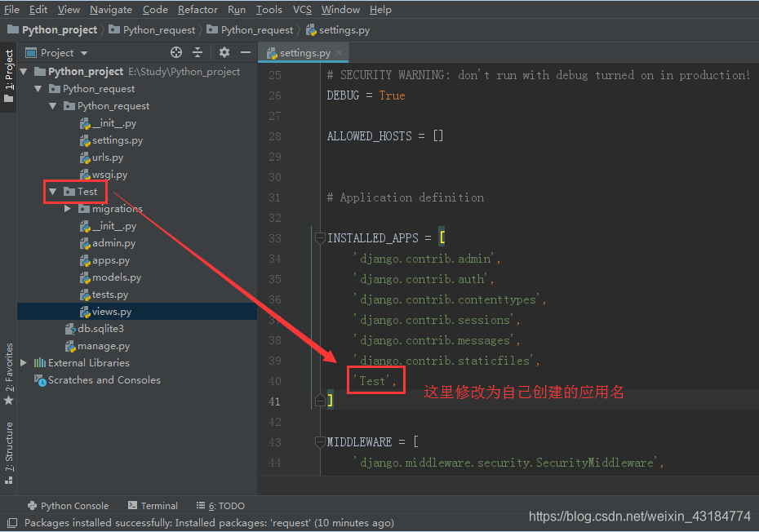Click the Project panel settings gear icon
The image size is (759, 532).
click(x=223, y=52)
